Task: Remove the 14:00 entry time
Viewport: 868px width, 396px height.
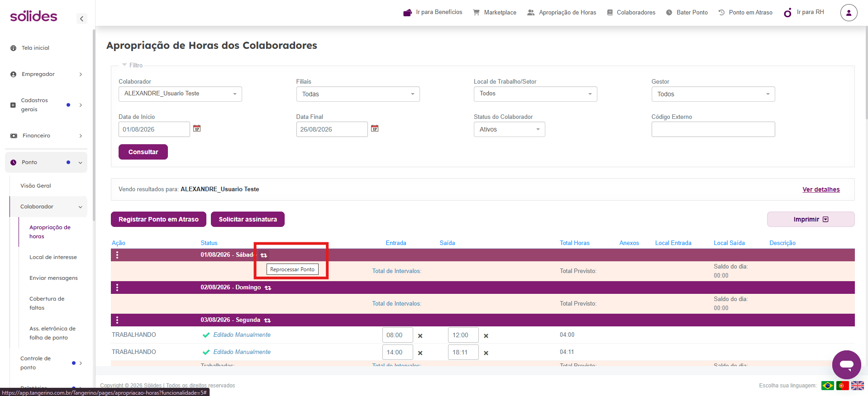Action: (x=420, y=353)
